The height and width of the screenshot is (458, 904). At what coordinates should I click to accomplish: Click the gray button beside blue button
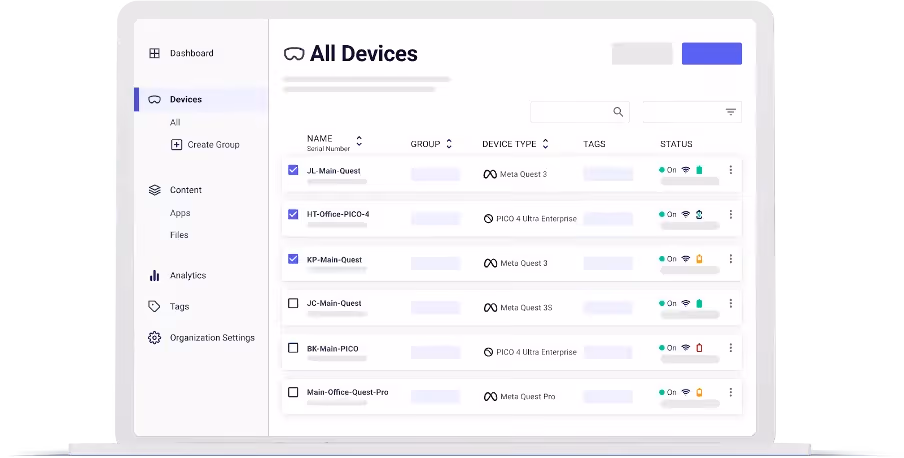(642, 54)
